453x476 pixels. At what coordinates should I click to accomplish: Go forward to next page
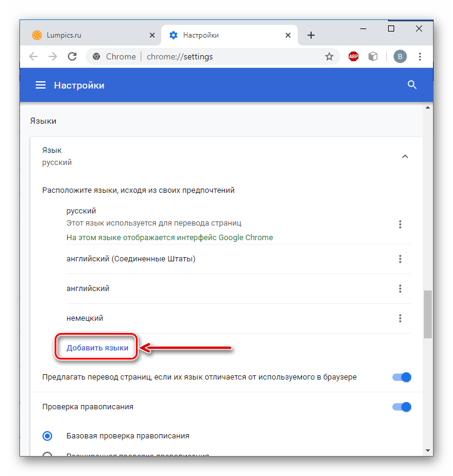point(53,56)
